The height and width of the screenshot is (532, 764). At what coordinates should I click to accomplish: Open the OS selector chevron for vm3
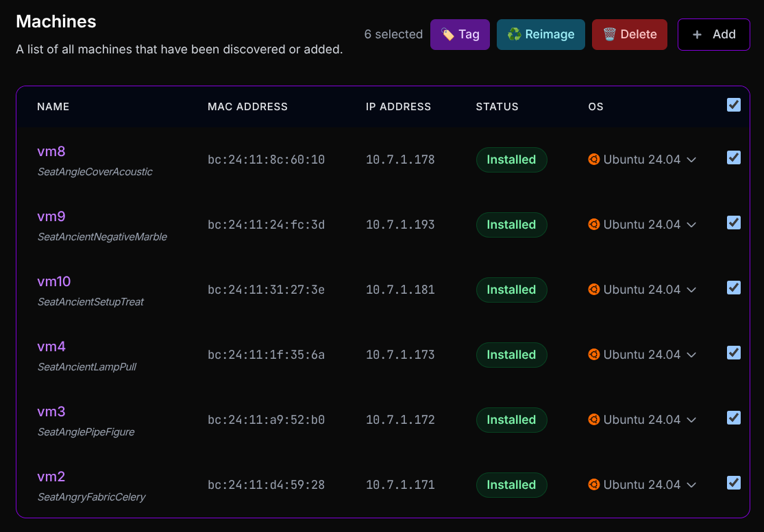(x=691, y=420)
